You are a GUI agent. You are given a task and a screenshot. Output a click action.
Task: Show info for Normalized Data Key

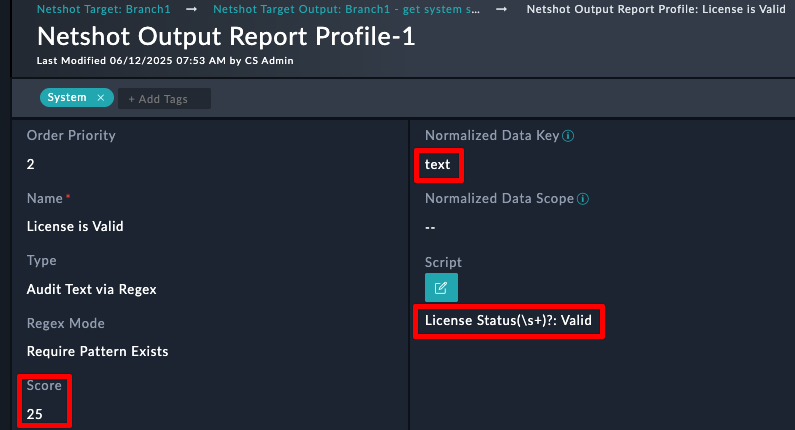click(568, 136)
